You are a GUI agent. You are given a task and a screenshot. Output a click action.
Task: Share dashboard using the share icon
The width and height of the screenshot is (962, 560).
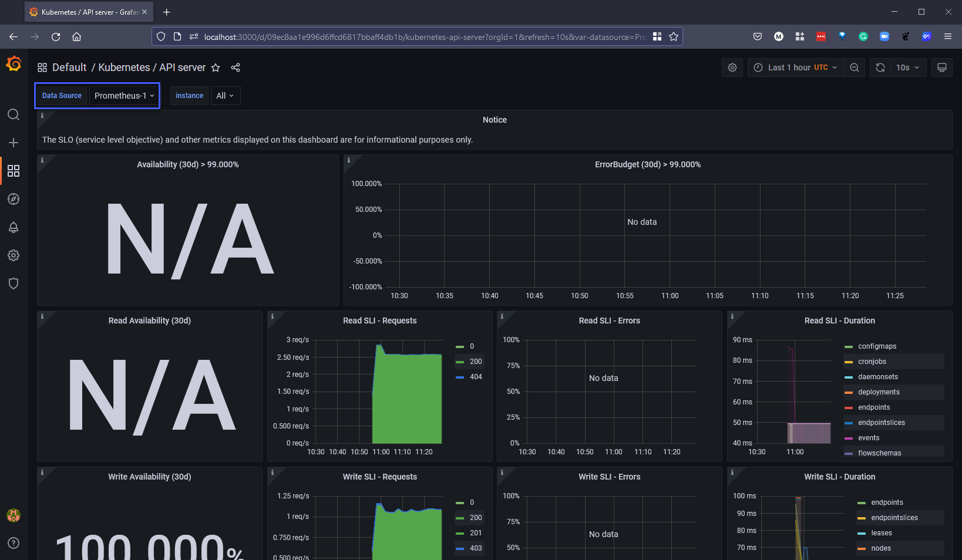(x=236, y=68)
